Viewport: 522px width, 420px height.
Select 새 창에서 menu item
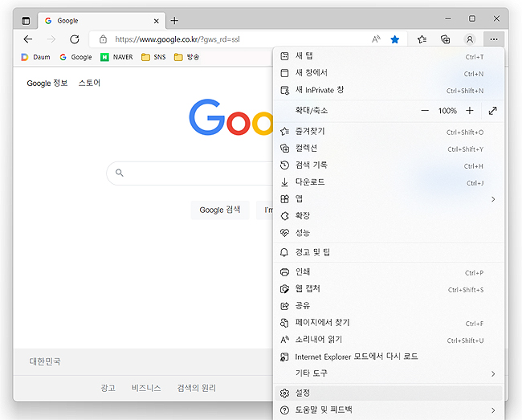(x=388, y=73)
